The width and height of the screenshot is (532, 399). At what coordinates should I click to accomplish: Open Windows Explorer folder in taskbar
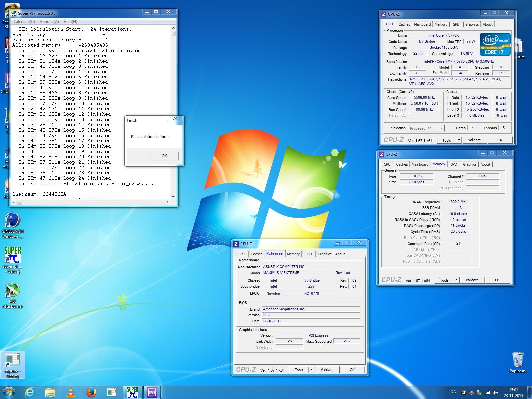tap(50, 393)
